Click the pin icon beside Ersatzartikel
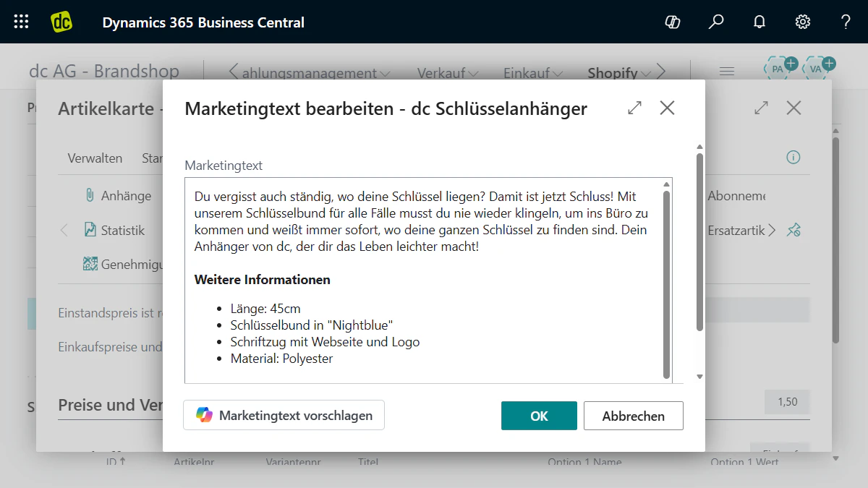 (x=793, y=231)
